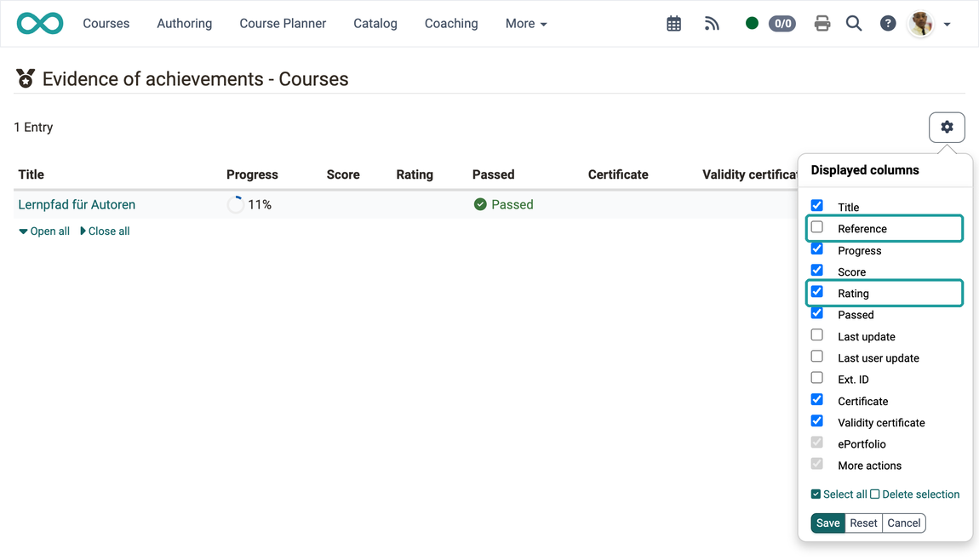Toggle the Rating column checkbox
This screenshot has width=979, height=560.
pos(816,292)
